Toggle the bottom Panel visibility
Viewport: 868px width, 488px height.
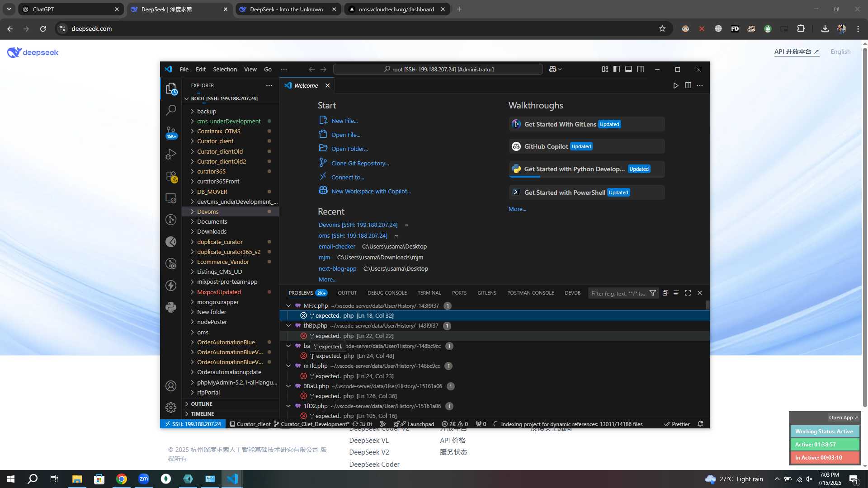(628, 69)
